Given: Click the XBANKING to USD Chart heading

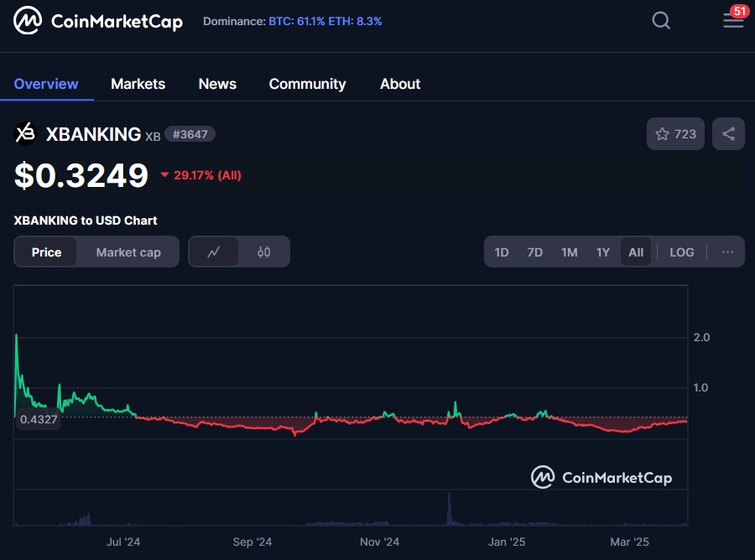Looking at the screenshot, I should pyautogui.click(x=86, y=220).
